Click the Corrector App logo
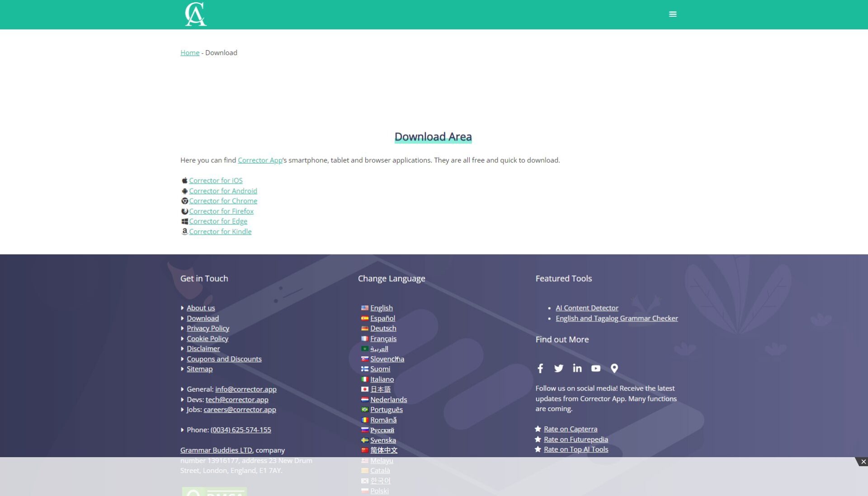The image size is (868, 496). (195, 14)
